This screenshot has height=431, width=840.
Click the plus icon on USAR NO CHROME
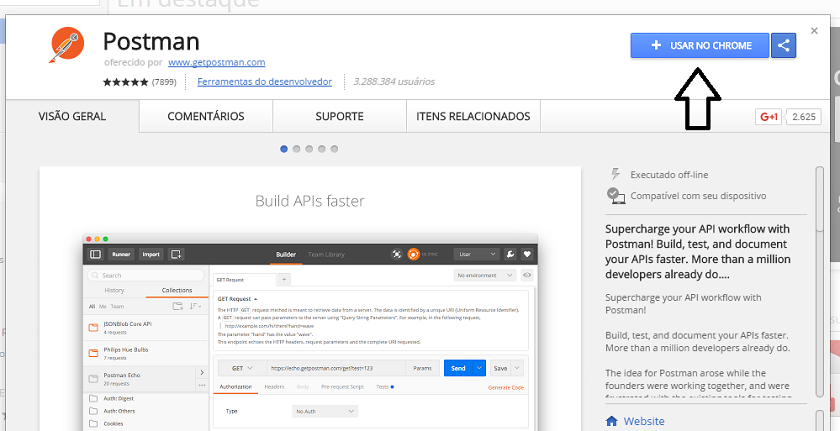[x=656, y=46]
